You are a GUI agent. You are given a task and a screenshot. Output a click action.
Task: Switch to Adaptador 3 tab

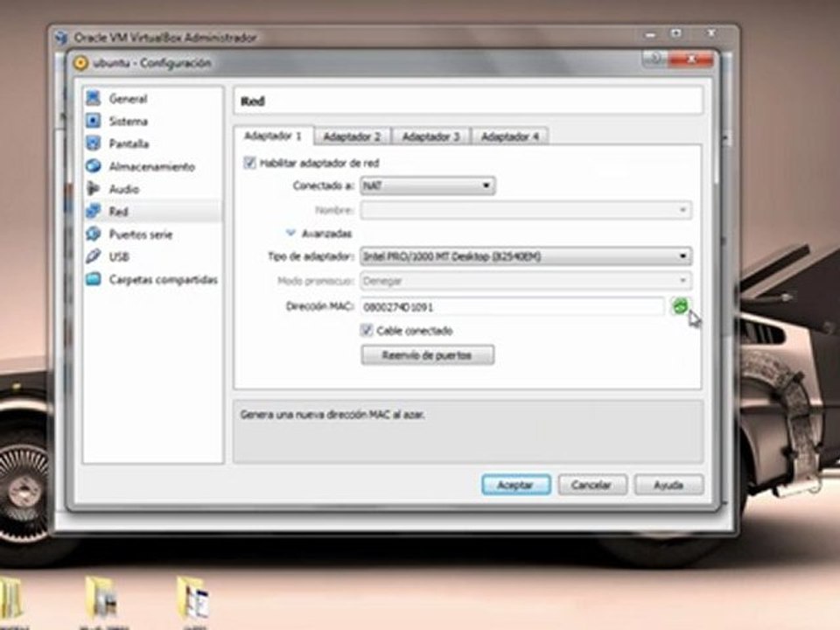click(x=431, y=136)
